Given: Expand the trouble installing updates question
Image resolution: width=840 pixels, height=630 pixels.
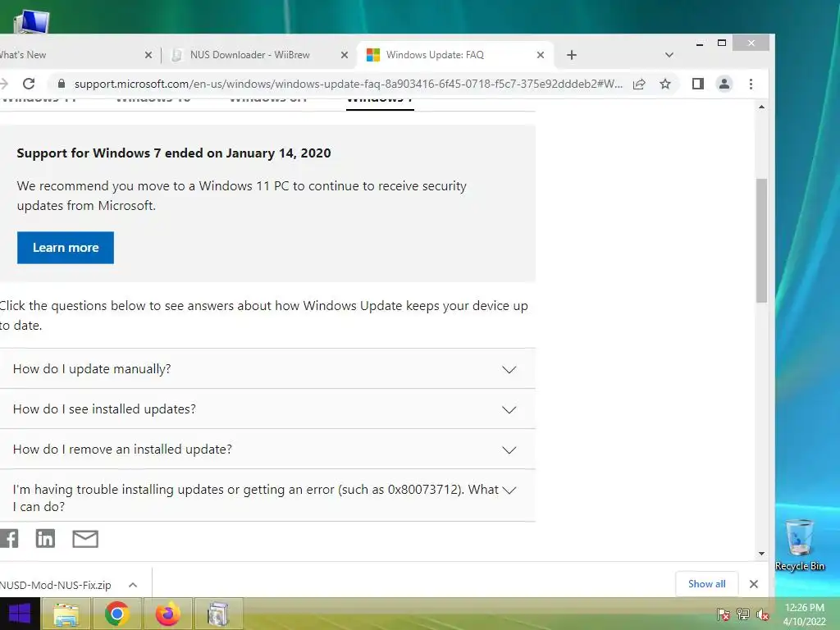Looking at the screenshot, I should pos(267,496).
